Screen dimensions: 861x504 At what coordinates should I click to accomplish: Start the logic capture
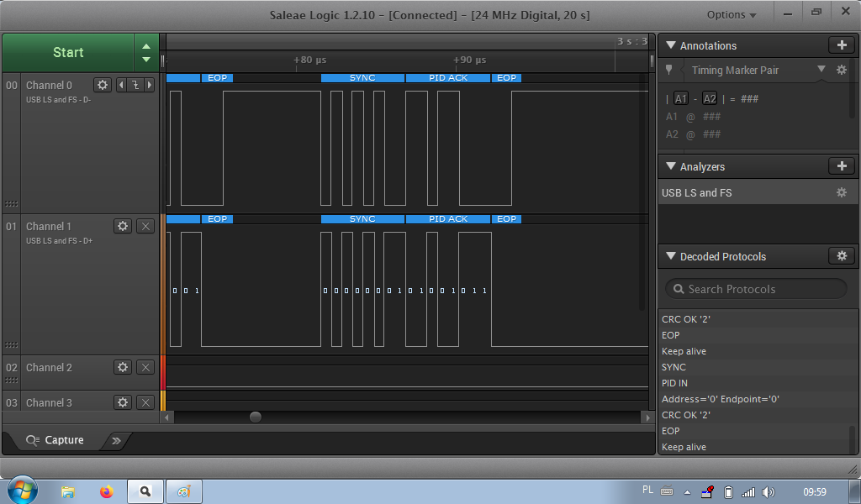(x=68, y=53)
